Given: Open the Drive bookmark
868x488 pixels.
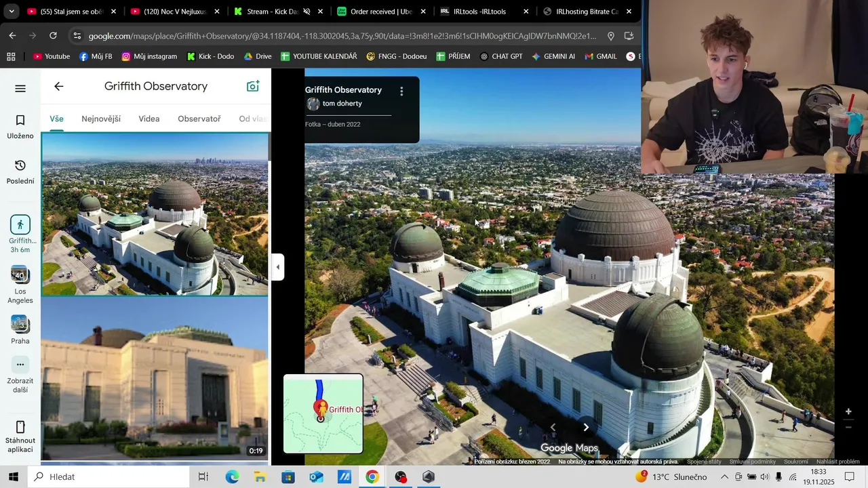Looking at the screenshot, I should point(258,56).
